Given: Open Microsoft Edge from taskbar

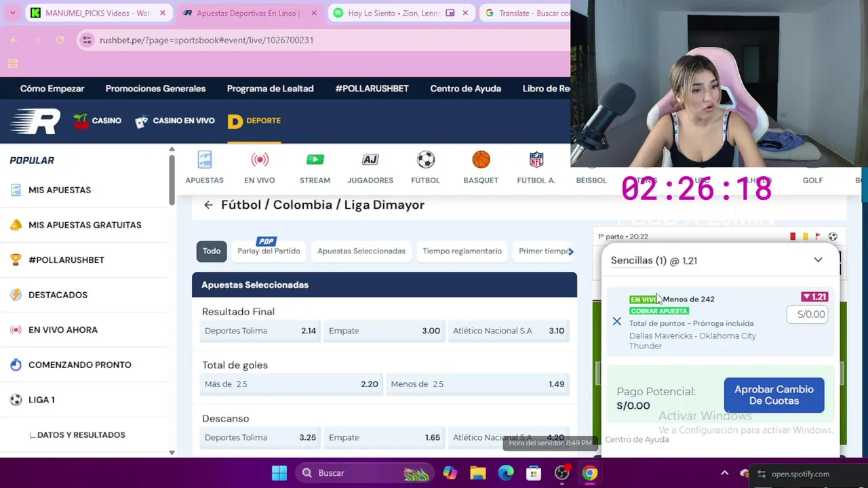Looking at the screenshot, I should [506, 473].
